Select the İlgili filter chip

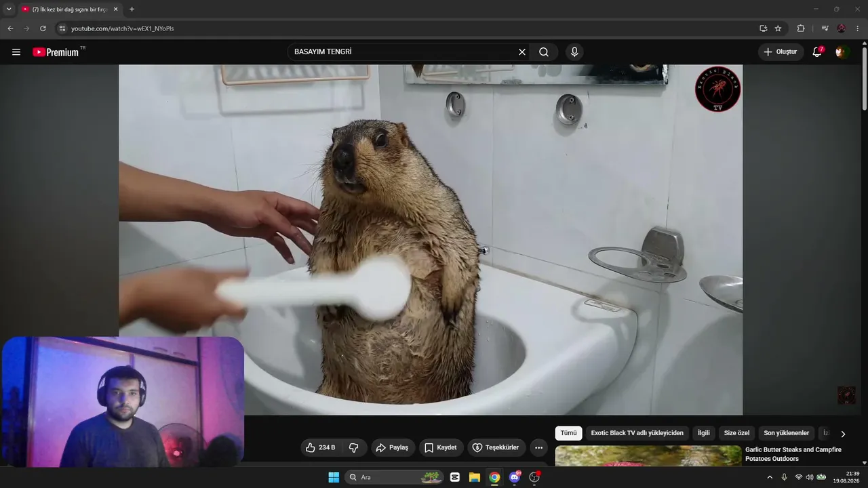coord(704,433)
